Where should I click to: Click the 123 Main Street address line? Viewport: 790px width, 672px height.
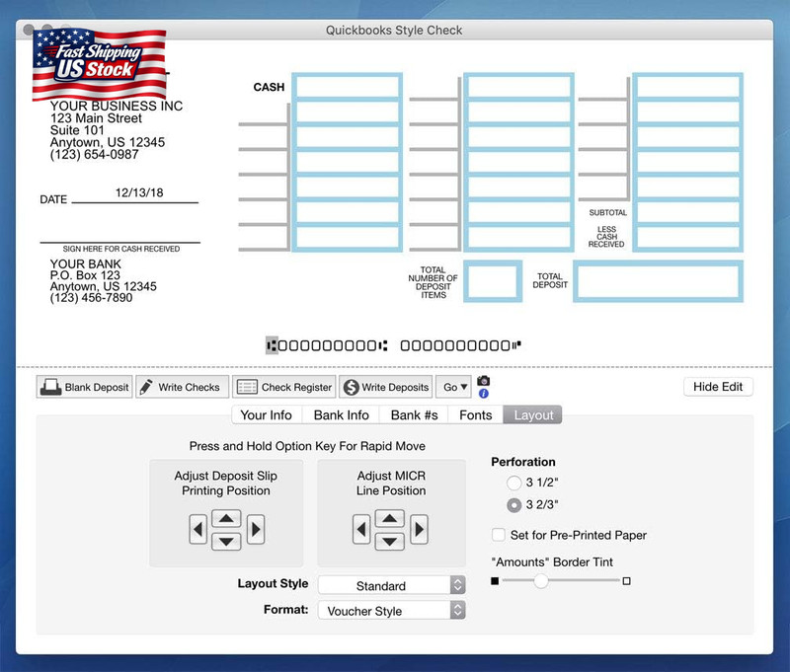pos(96,118)
